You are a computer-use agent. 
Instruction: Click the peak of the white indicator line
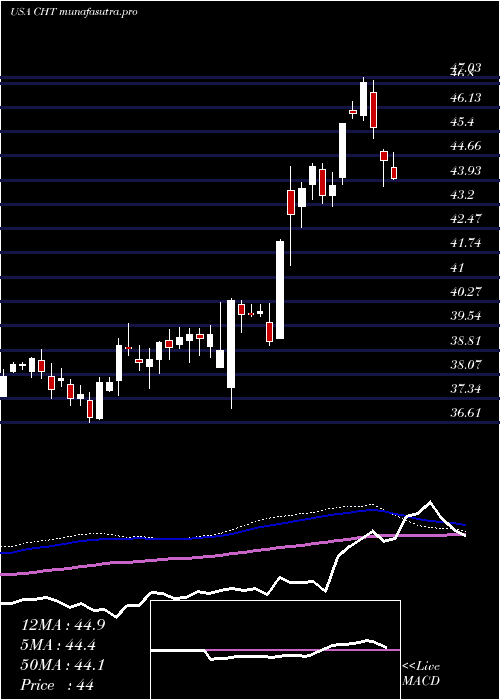(430, 502)
